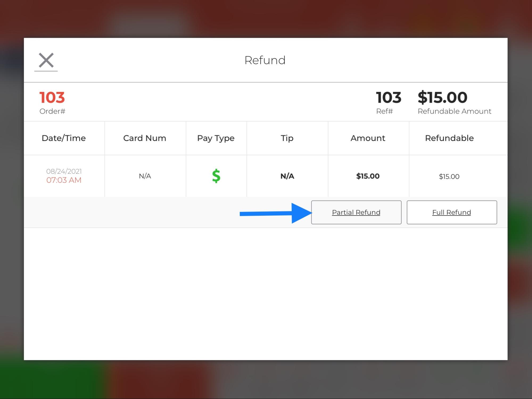Viewport: 532px width, 399px height.
Task: Click the bold N/A tip cell
Action: point(287,176)
